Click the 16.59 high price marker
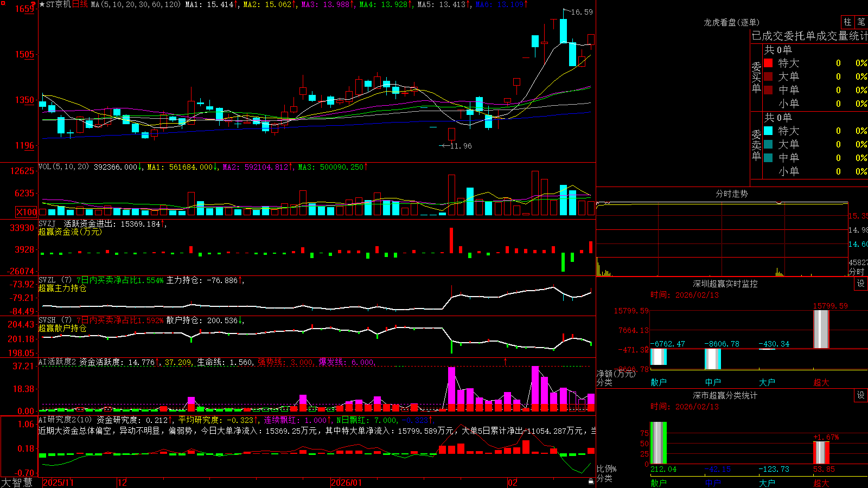 click(x=582, y=12)
